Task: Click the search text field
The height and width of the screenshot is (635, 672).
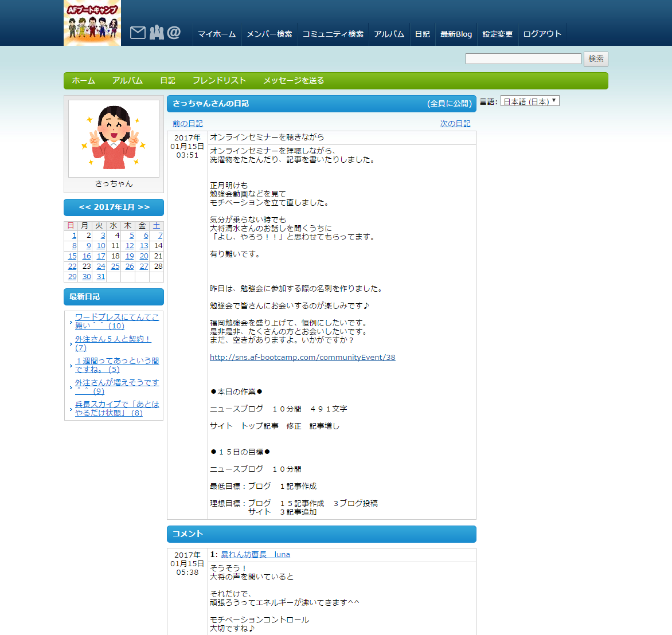Action: point(523,59)
